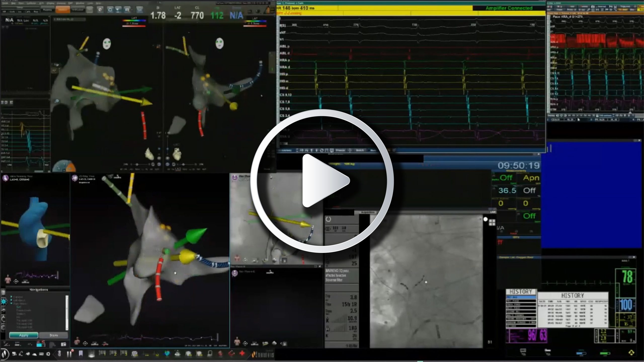This screenshot has width=644, height=362.
Task: Click the curved catheter icon in sidebar
Action: click(x=3, y=310)
